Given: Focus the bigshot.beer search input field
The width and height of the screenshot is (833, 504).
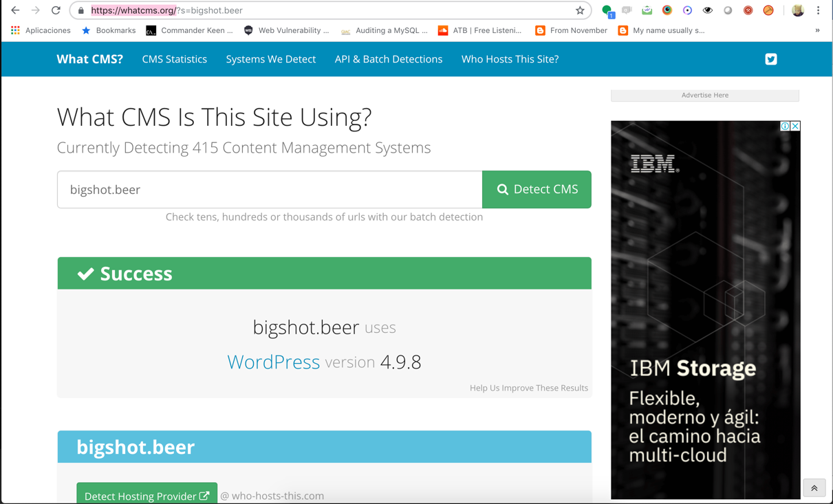Looking at the screenshot, I should pos(270,190).
